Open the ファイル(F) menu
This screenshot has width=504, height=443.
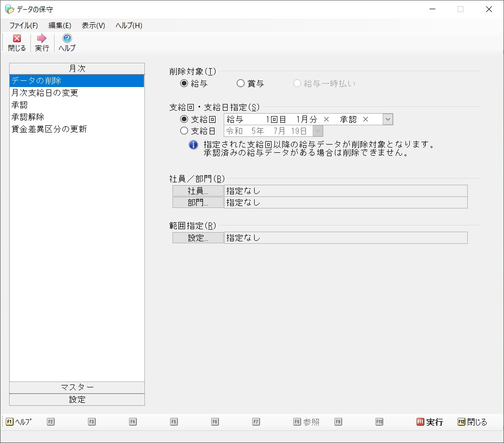24,26
